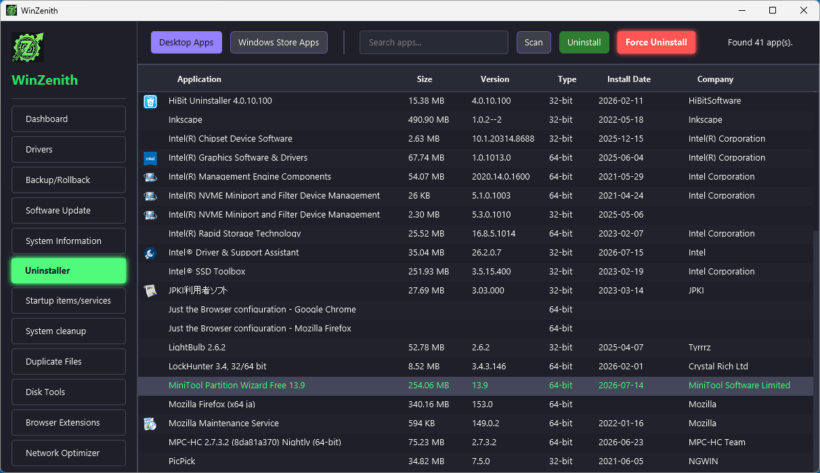Click the Force Uninstall button

click(656, 42)
